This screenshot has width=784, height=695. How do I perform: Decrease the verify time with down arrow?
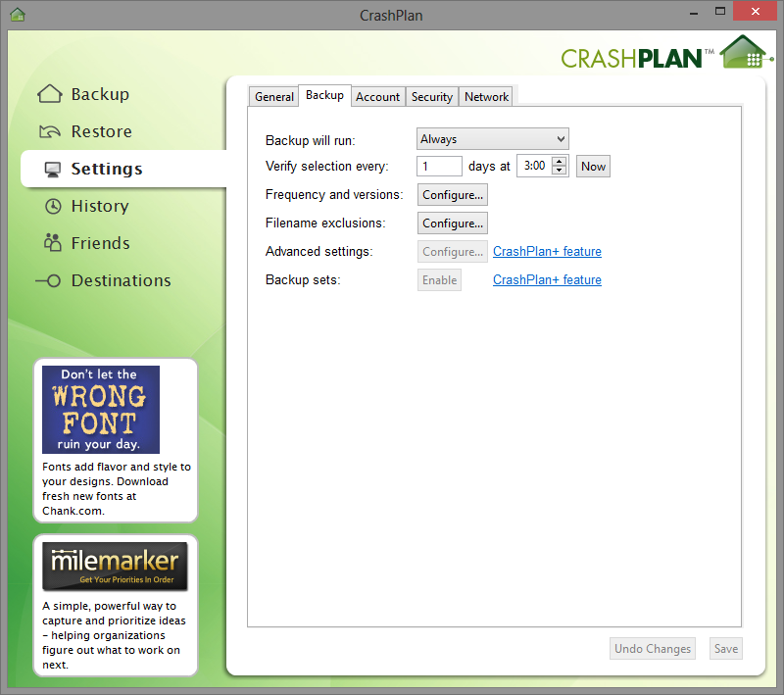pyautogui.click(x=559, y=170)
